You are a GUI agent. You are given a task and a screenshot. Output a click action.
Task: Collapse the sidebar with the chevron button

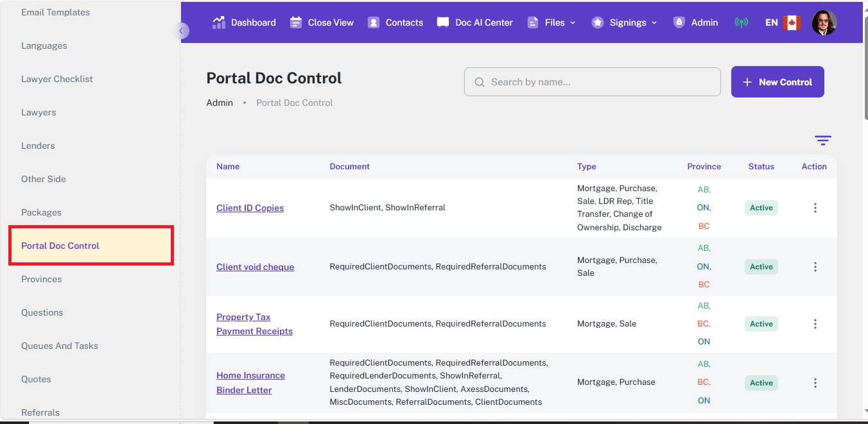181,31
